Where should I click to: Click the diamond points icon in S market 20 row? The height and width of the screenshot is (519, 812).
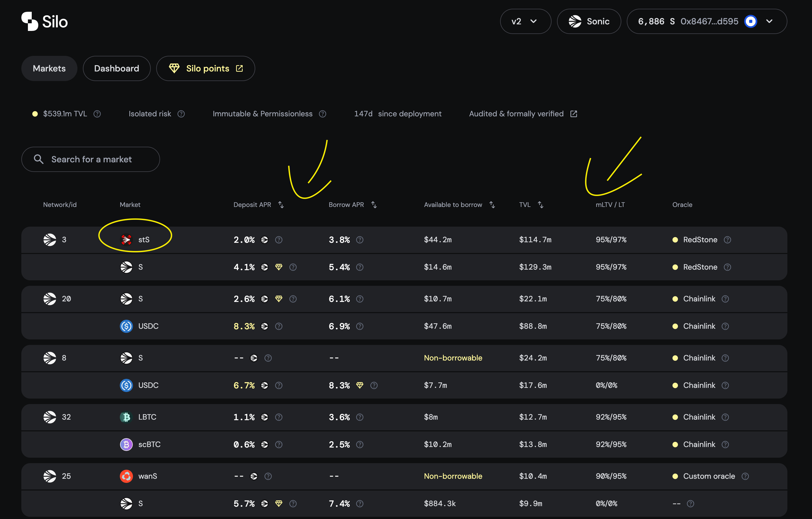[279, 299]
